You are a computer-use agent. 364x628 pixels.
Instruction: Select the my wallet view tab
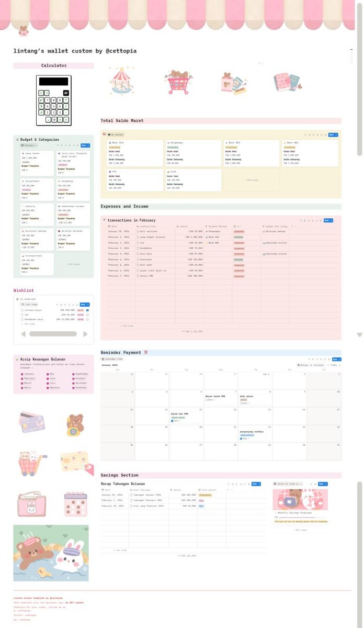116,134
